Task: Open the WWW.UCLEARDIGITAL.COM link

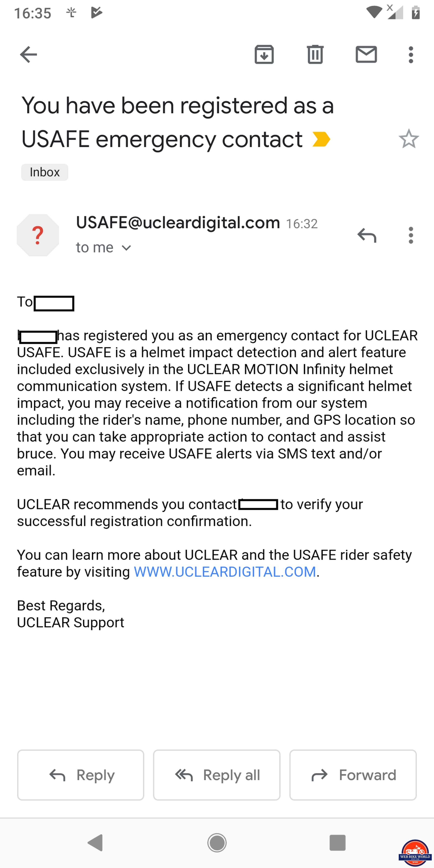Action: click(225, 572)
